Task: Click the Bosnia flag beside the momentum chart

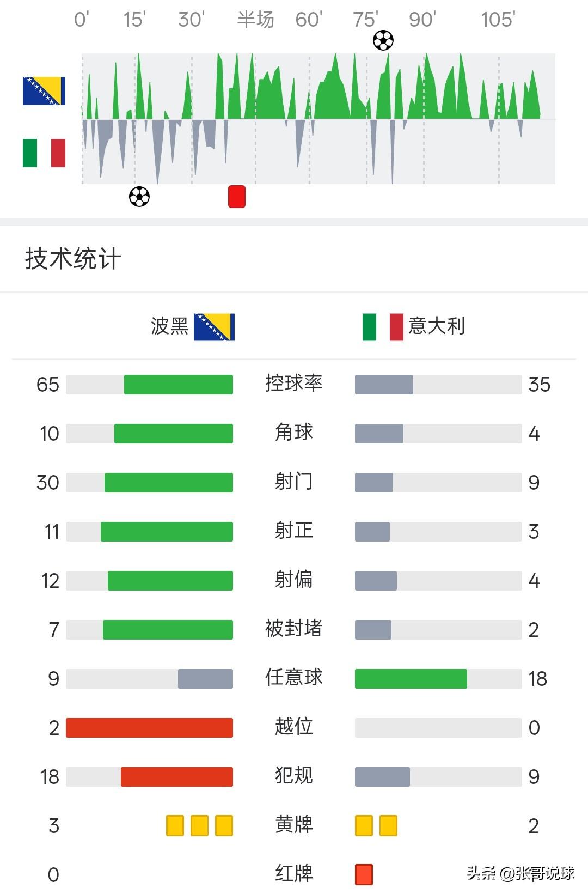Action: pyautogui.click(x=44, y=91)
